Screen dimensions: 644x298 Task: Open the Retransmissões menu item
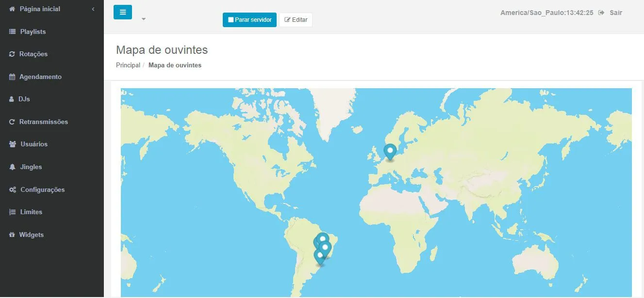pyautogui.click(x=43, y=122)
